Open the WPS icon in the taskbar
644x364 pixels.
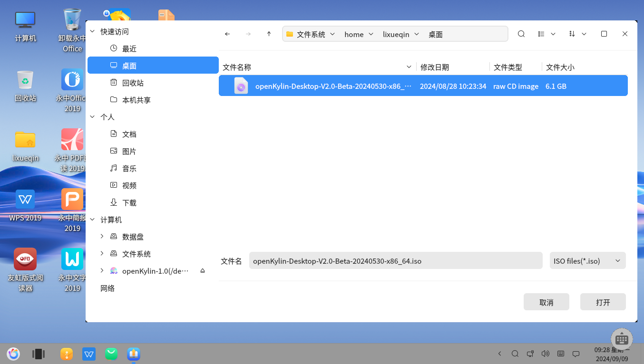pyautogui.click(x=89, y=354)
